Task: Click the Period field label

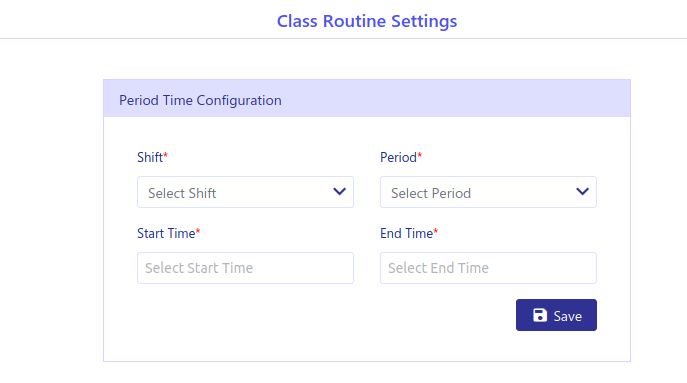Action: tap(398, 157)
